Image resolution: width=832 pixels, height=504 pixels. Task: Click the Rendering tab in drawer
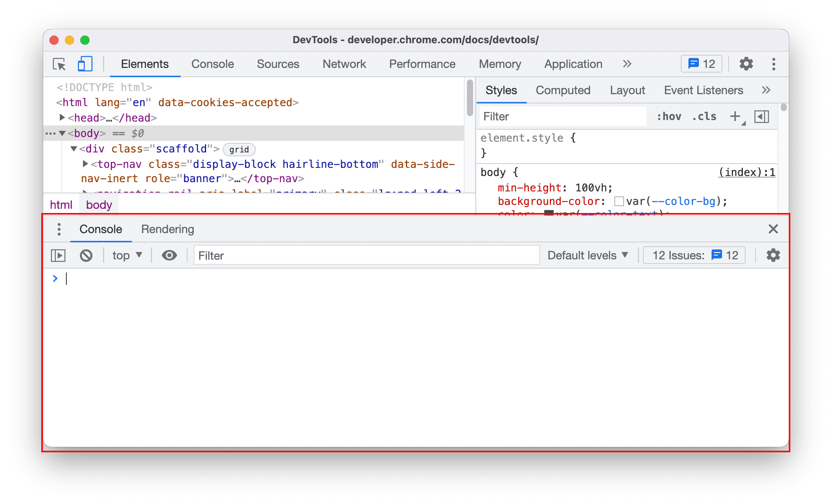(167, 229)
